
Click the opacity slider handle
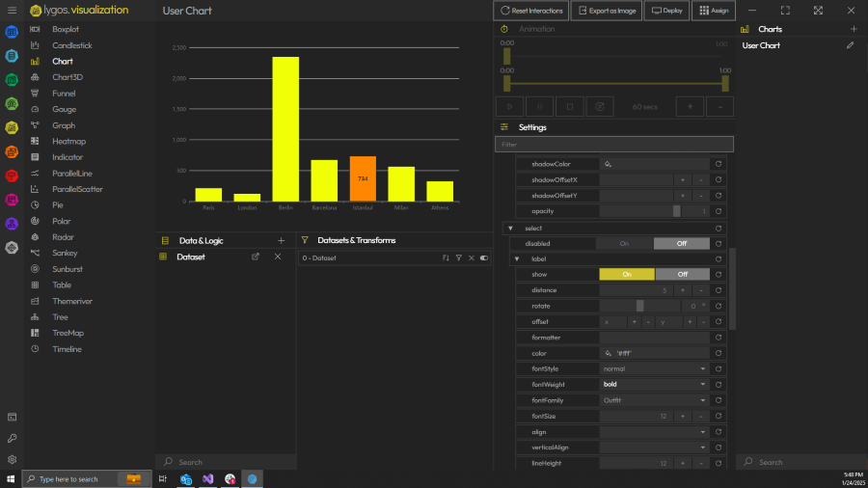point(676,211)
